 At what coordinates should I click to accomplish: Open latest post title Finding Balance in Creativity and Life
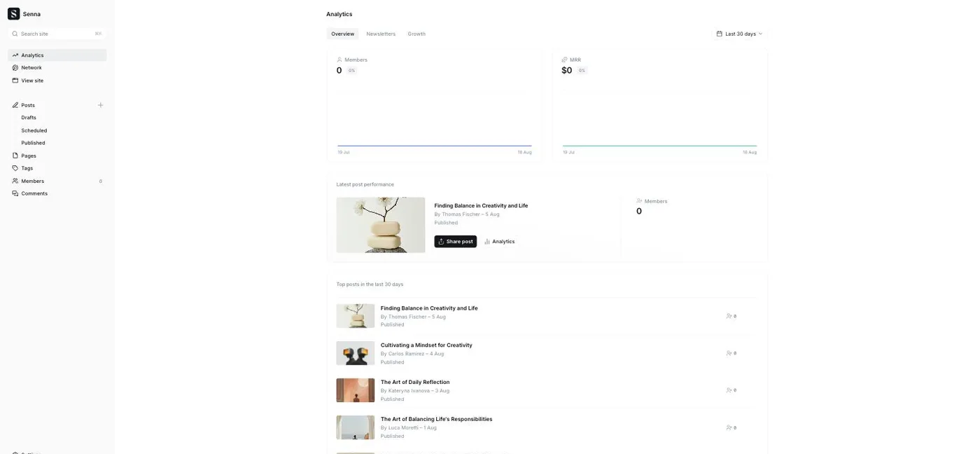click(x=481, y=206)
